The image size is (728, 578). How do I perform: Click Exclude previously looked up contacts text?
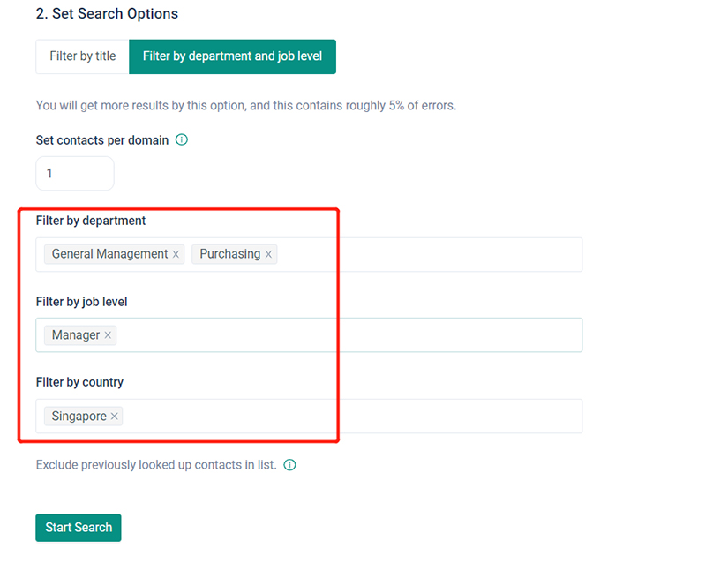click(156, 464)
